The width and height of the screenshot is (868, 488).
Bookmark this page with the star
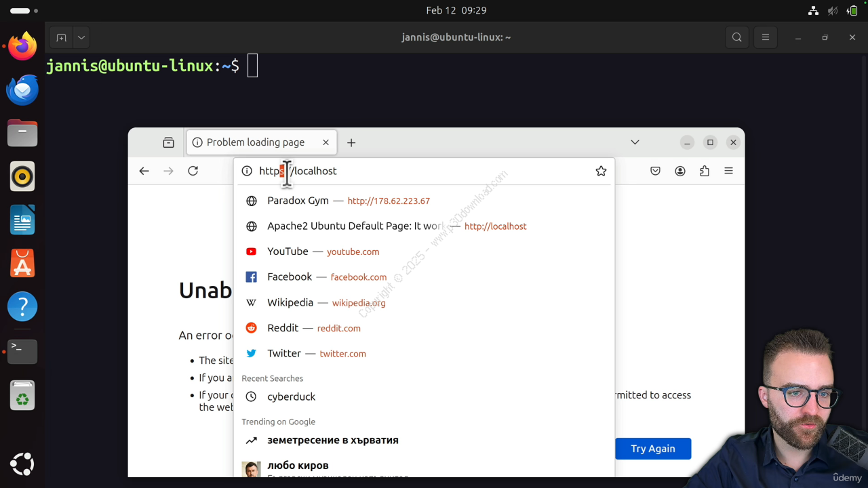(x=601, y=171)
